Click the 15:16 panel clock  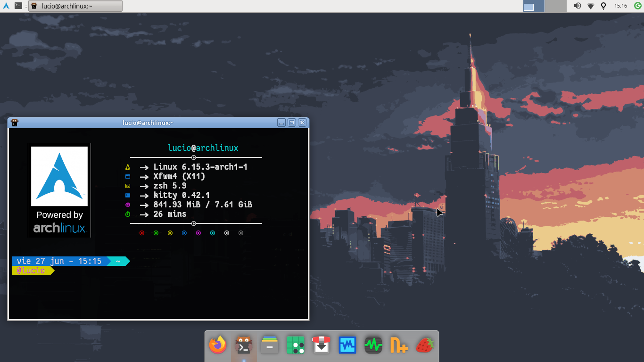[620, 6]
